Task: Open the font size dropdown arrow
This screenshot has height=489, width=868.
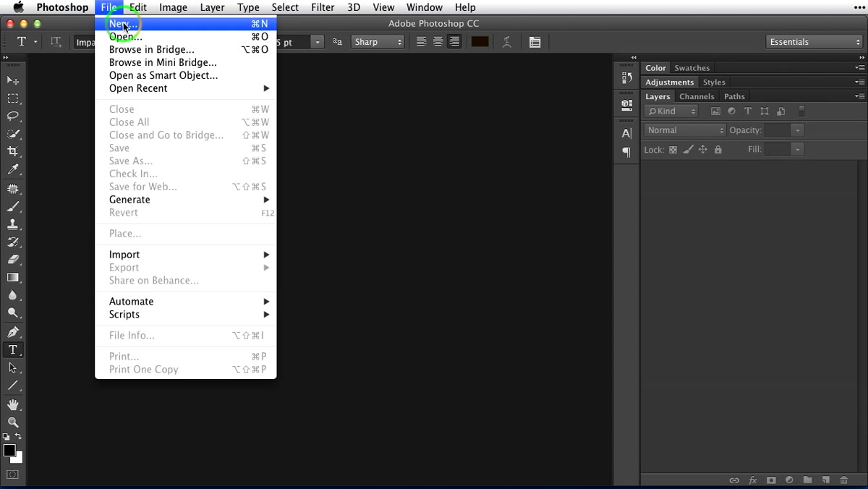Action: (317, 42)
